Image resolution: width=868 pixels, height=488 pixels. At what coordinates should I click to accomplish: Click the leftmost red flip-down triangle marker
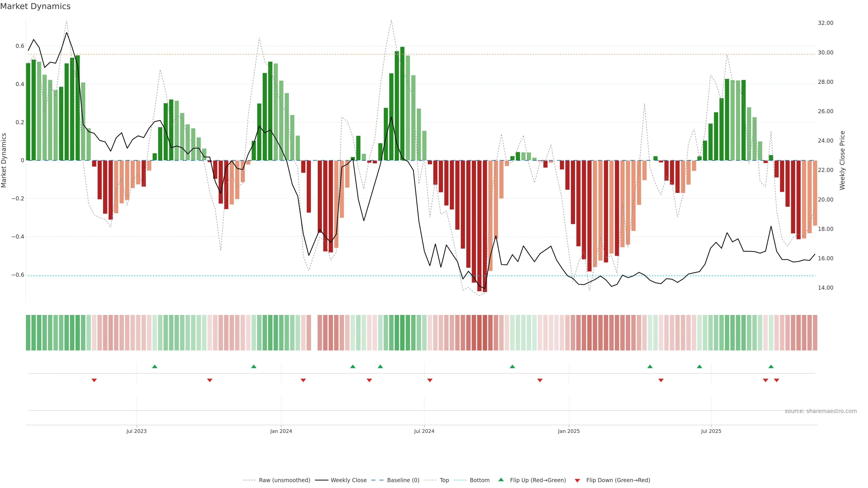pos(94,380)
